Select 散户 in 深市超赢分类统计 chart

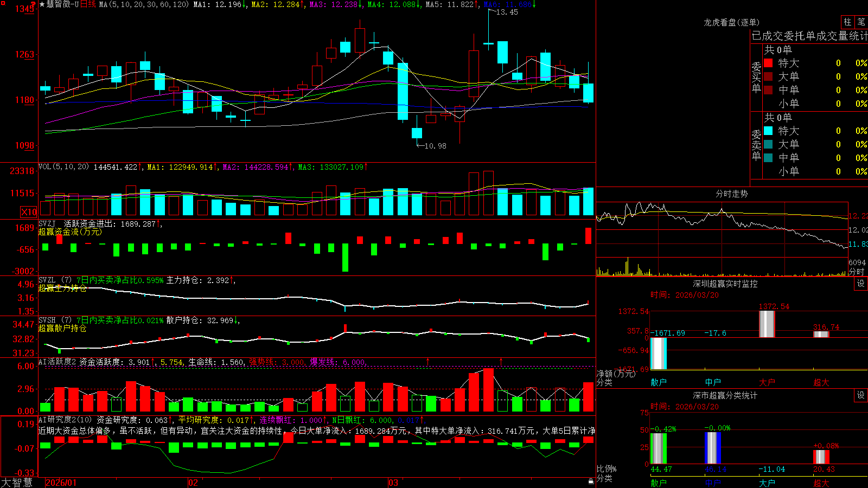[659, 483]
